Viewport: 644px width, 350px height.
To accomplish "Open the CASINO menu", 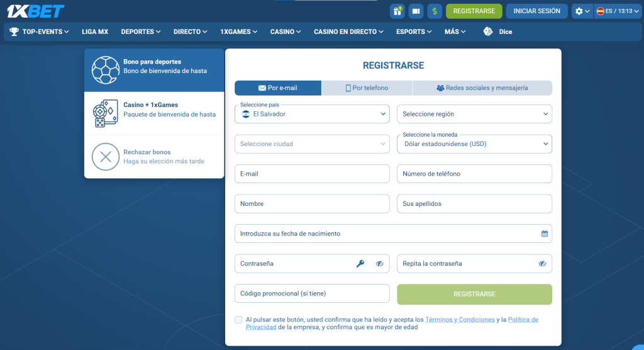I will [286, 31].
